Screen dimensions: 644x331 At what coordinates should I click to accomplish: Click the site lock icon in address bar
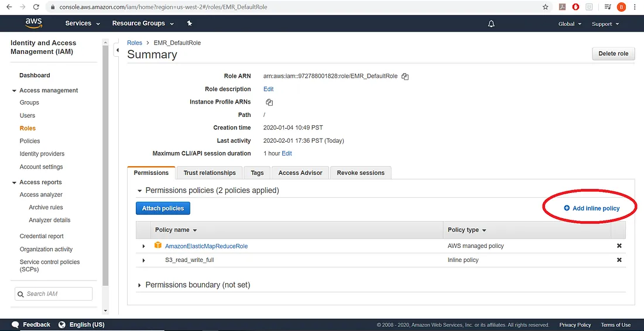click(52, 7)
